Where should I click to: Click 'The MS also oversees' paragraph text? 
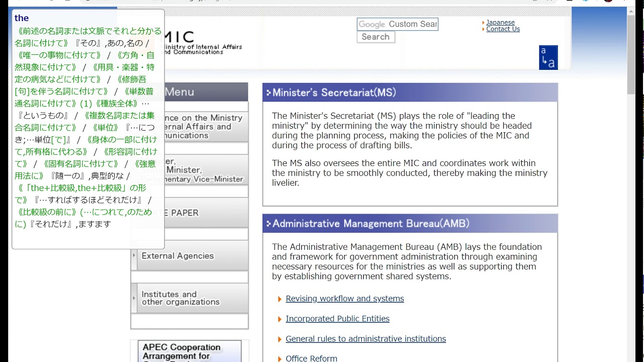coord(410,173)
